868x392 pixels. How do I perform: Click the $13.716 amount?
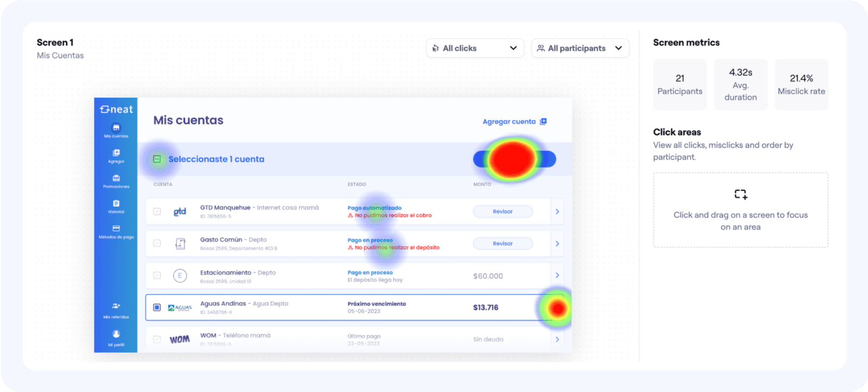point(485,307)
